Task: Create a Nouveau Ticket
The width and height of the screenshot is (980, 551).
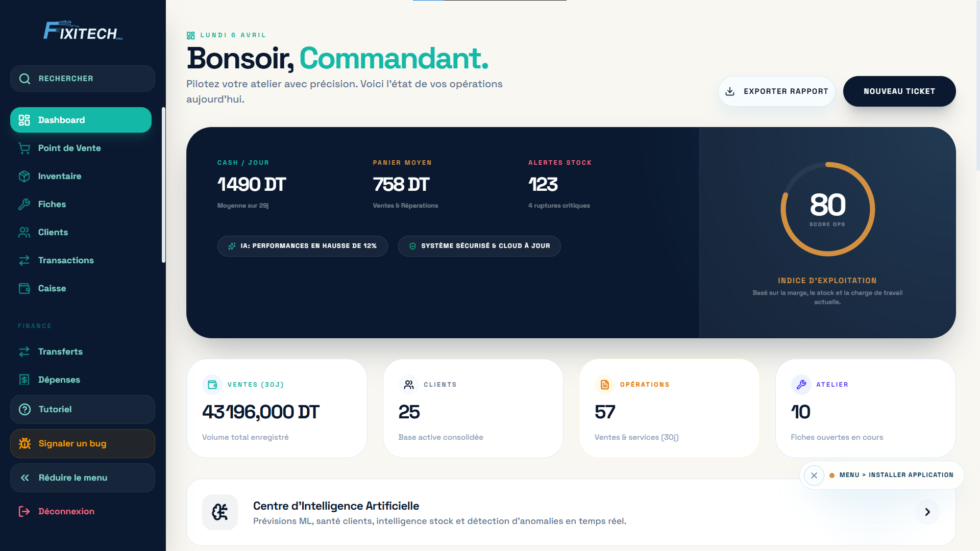Action: pos(899,91)
